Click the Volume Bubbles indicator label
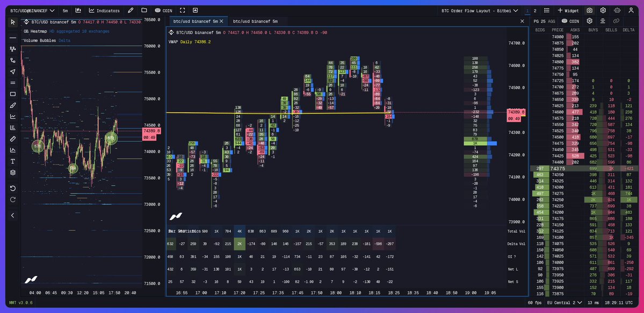 (x=40, y=40)
